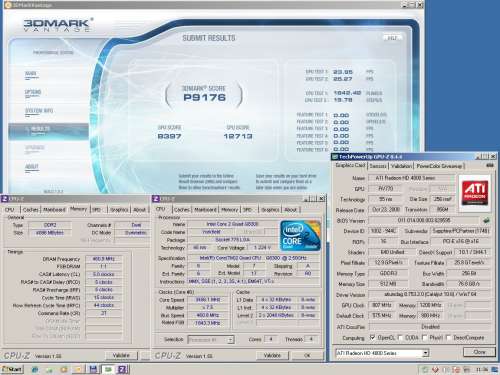This screenshot has height=375, width=500.
Task: Click the 3DMark score P9176 value
Action: click(204, 97)
